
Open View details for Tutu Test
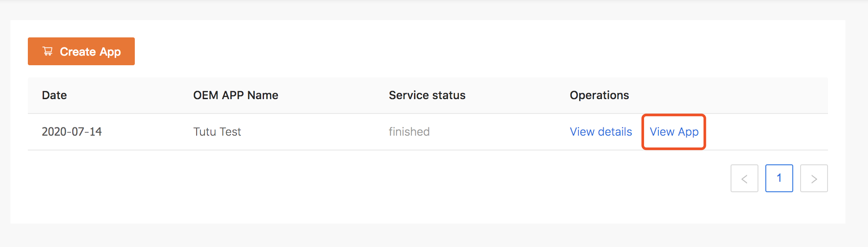tap(601, 132)
